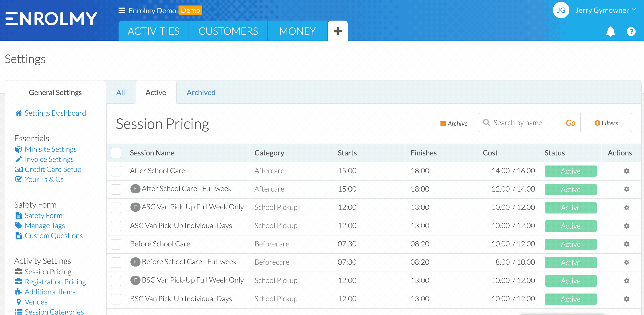Click the Enrolmy logo

51,19
